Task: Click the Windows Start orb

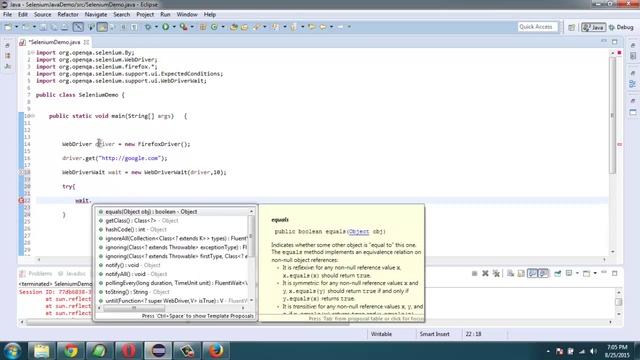Action: pos(12,351)
